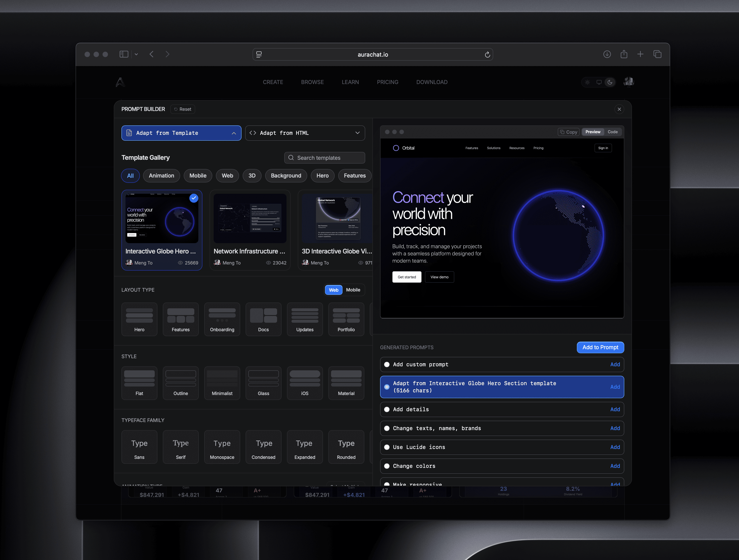Viewport: 739px width, 560px height.
Task: Click the aurachat.io address bar
Action: [x=372, y=54]
